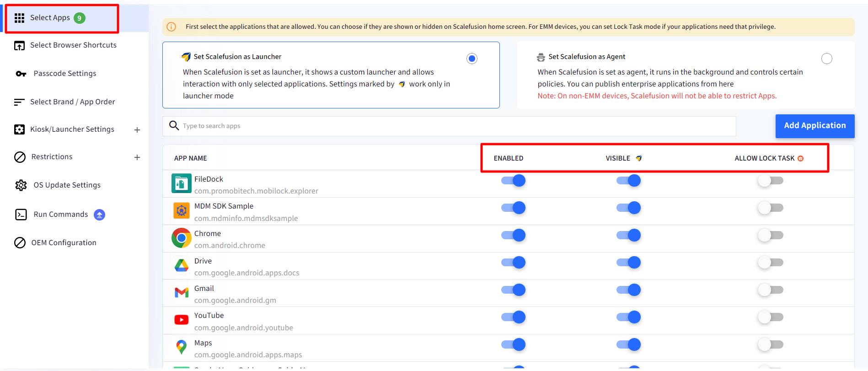The image size is (868, 371).
Task: Click the MDM SDK Sample app icon
Action: point(181,211)
